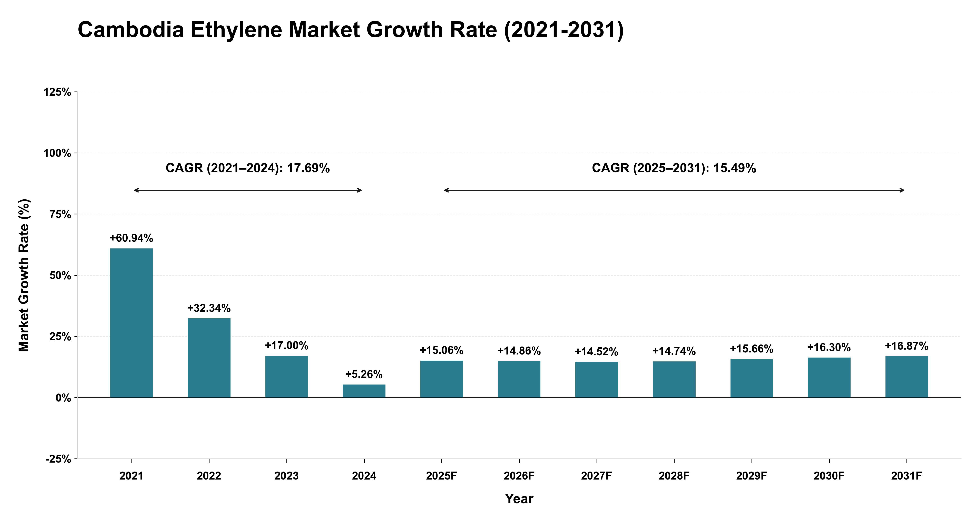980x521 pixels.
Task: Click the '2023' x-axis label
Action: [286, 476]
